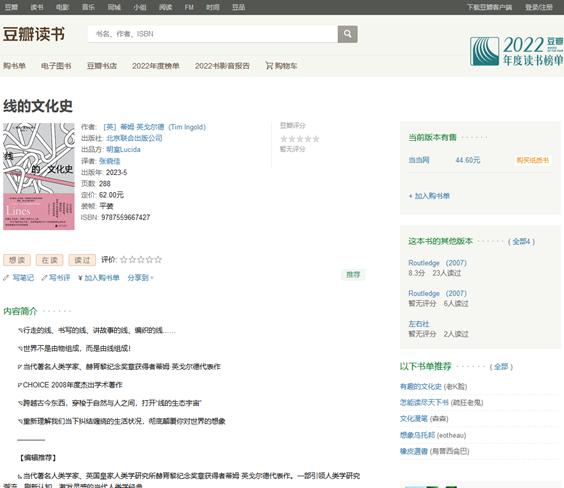Open publisher 北京联合出版公司 link
Image resolution: width=564 pixels, height=488 pixels.
134,138
